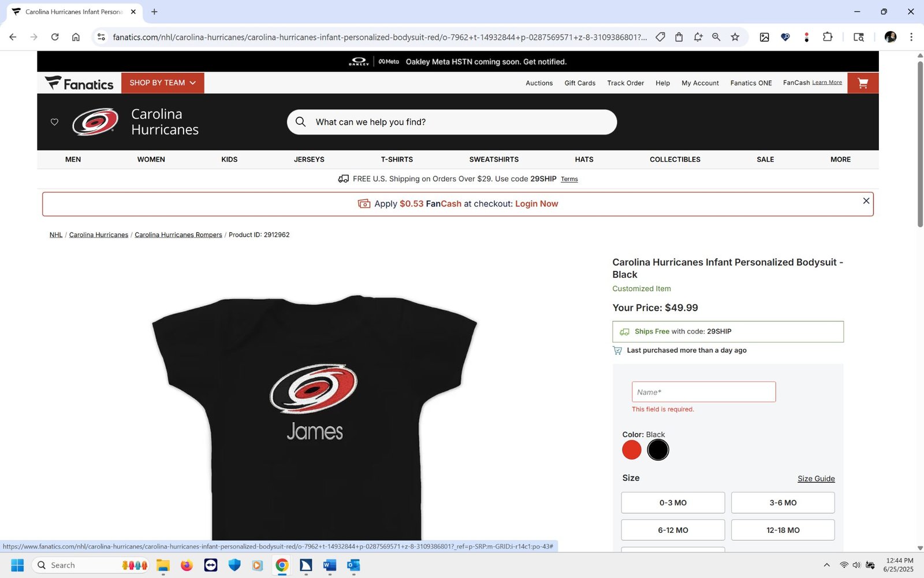Click the browser address bar URL
The width and height of the screenshot is (924, 578).
(379, 37)
